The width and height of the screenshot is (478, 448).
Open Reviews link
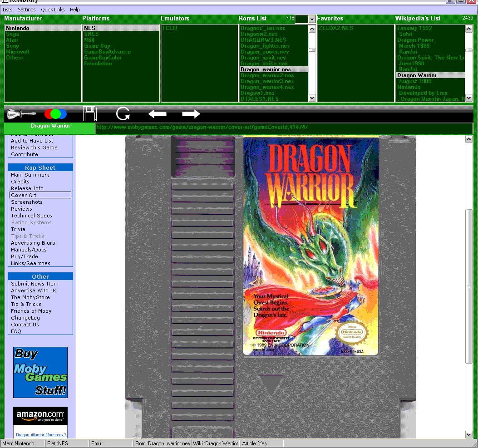coord(21,209)
